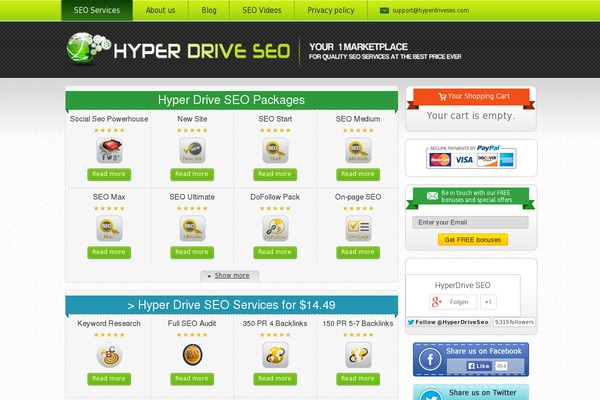Click the VISA payment logo

464,160
